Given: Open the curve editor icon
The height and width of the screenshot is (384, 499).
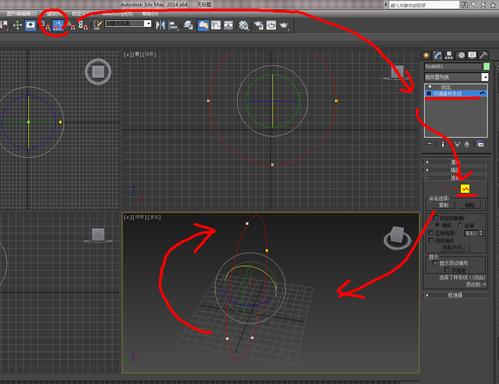Looking at the screenshot, I should (x=216, y=25).
